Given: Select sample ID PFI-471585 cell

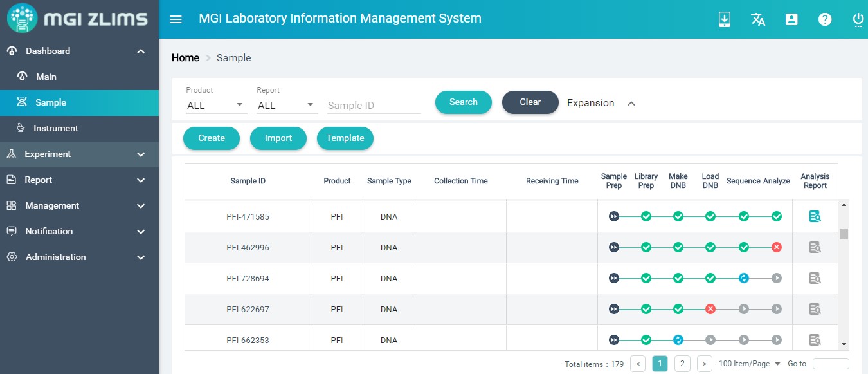Looking at the screenshot, I should pyautogui.click(x=248, y=217).
